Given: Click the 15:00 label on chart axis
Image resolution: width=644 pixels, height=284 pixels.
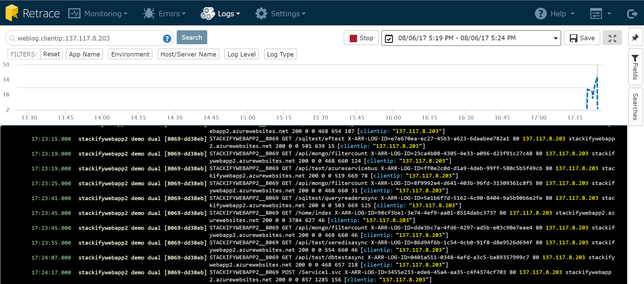Looking at the screenshot, I should click(247, 118).
